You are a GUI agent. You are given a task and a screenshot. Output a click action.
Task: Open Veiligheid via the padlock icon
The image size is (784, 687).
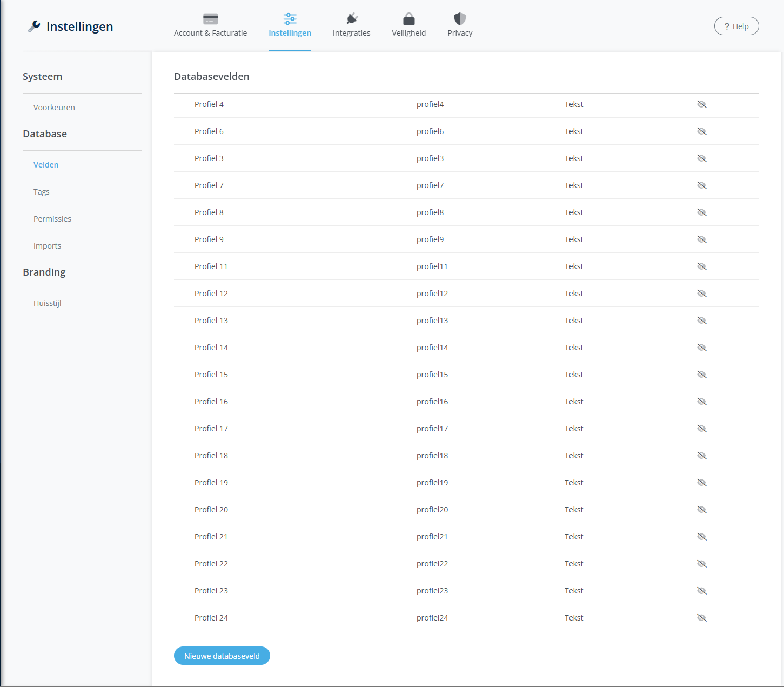(409, 19)
